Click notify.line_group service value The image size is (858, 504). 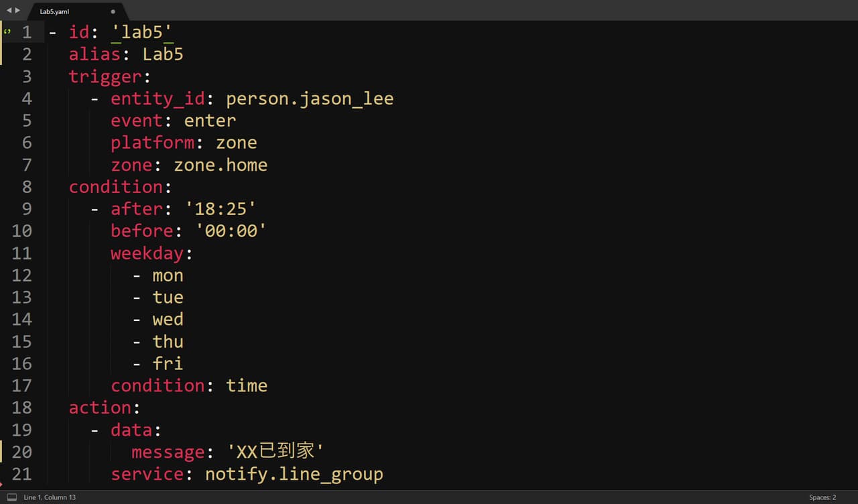294,474
